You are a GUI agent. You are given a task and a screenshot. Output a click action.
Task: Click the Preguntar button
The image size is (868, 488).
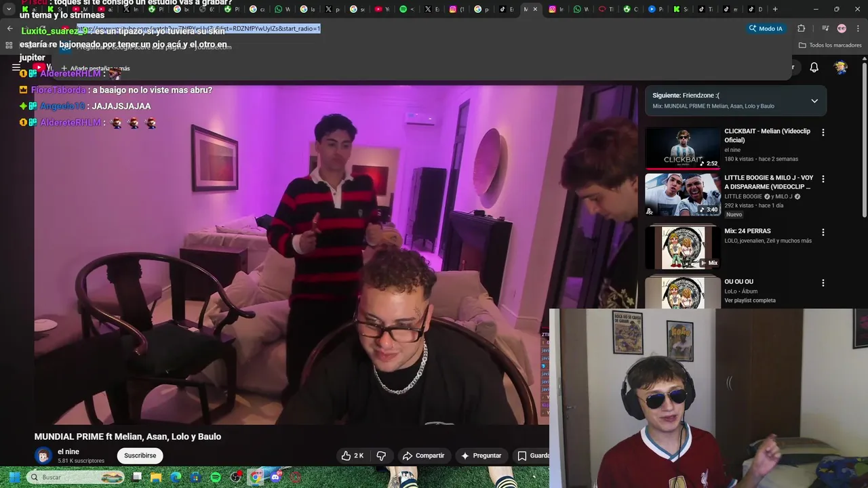click(481, 455)
